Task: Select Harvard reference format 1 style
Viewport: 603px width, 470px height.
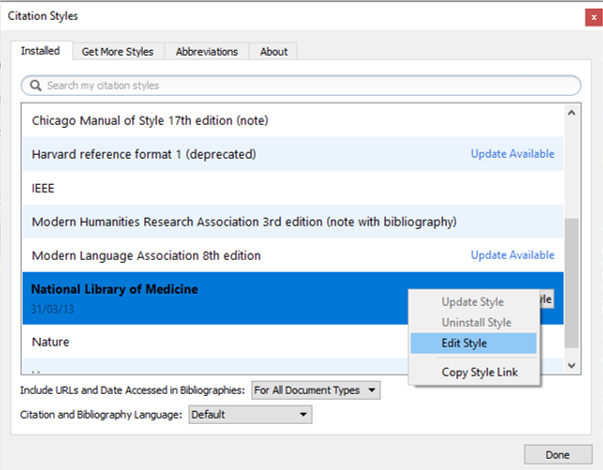Action: (293, 154)
